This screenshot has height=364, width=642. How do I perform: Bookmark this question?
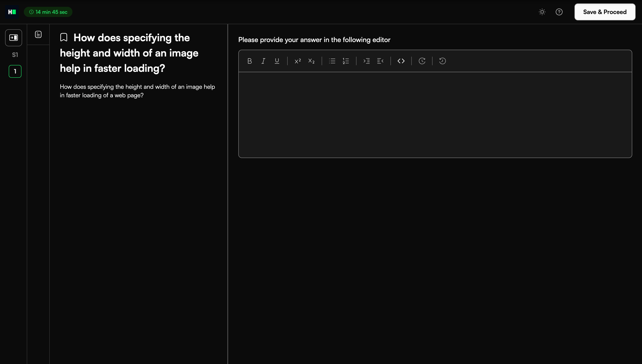coord(64,38)
